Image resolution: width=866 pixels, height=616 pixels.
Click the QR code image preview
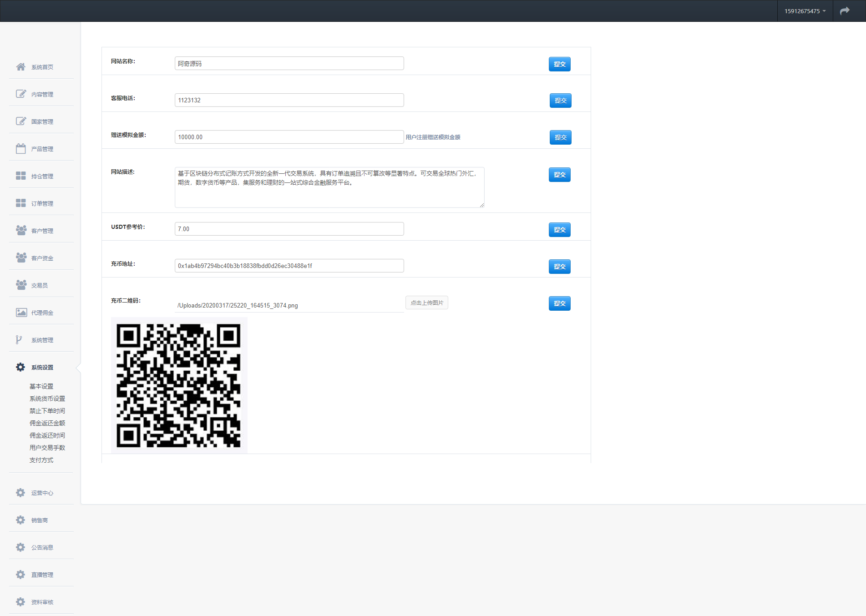(x=179, y=385)
